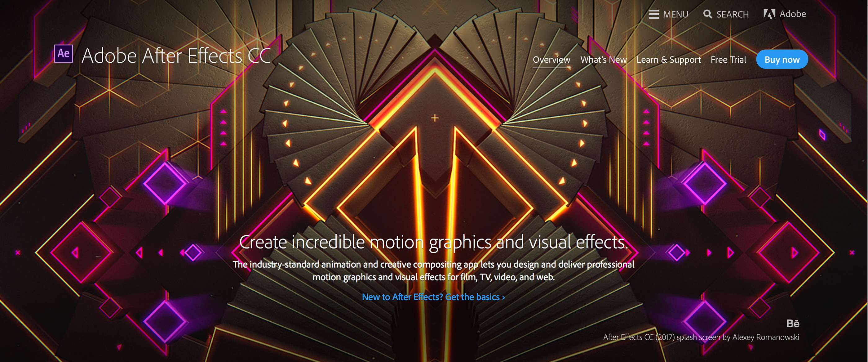Select the Overview tab

551,60
